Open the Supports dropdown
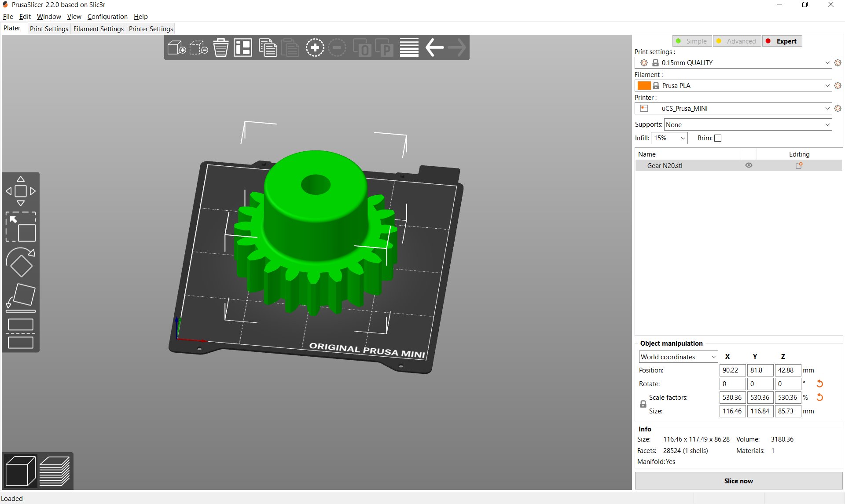The width and height of the screenshot is (845, 504). (x=748, y=125)
